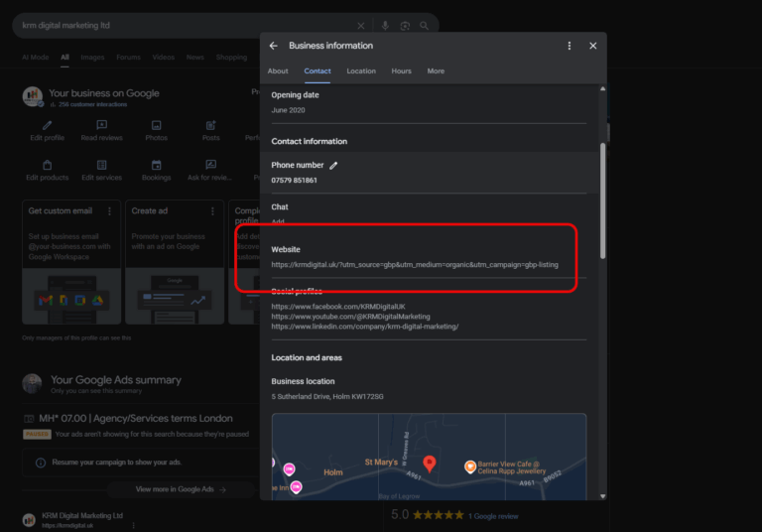Viewport: 762px width, 532px height.
Task: Click the red map pin marker
Action: (429, 463)
